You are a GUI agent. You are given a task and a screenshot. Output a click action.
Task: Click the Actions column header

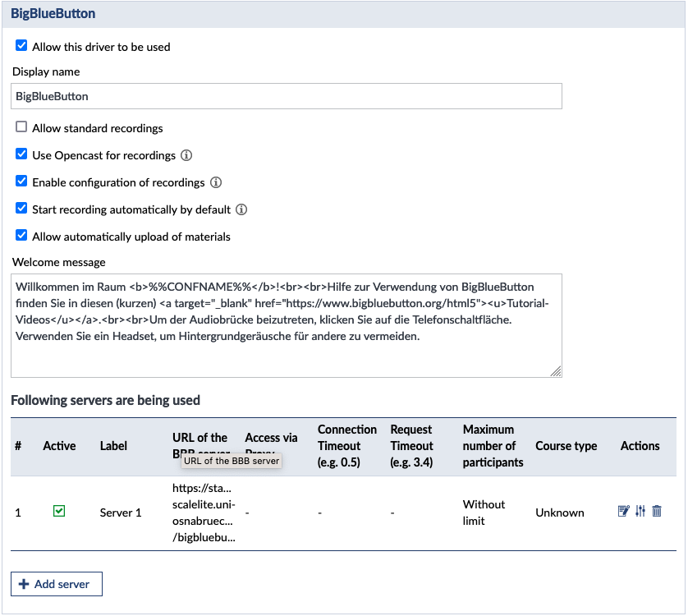point(640,446)
